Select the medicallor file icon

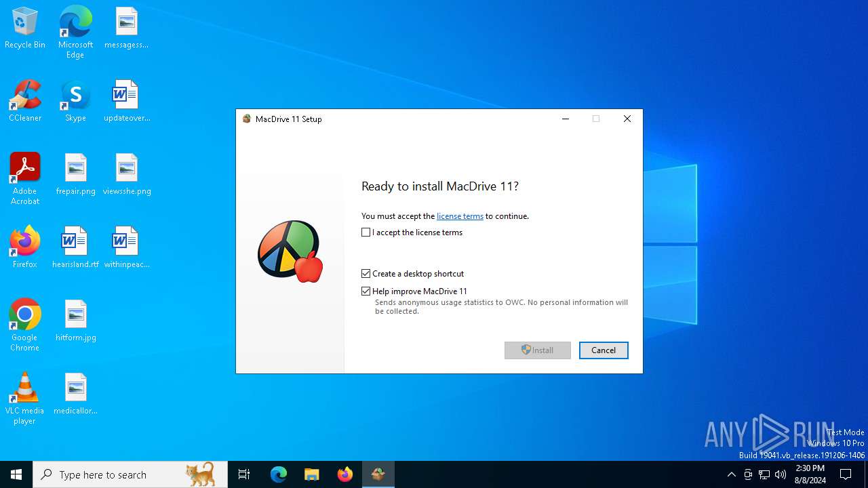coord(75,394)
